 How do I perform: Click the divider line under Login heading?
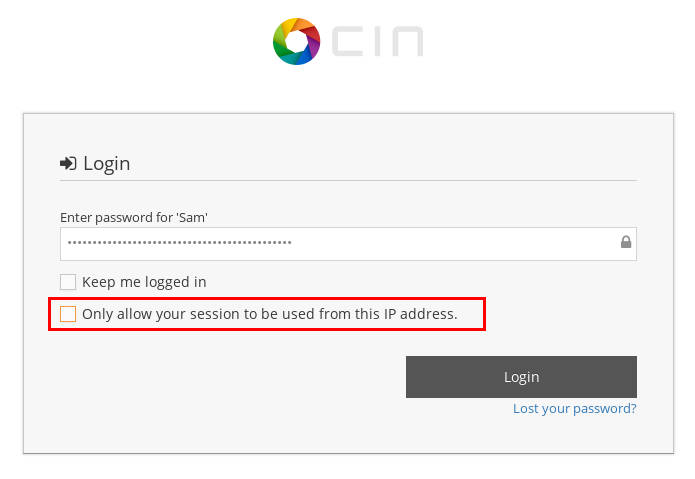348,180
